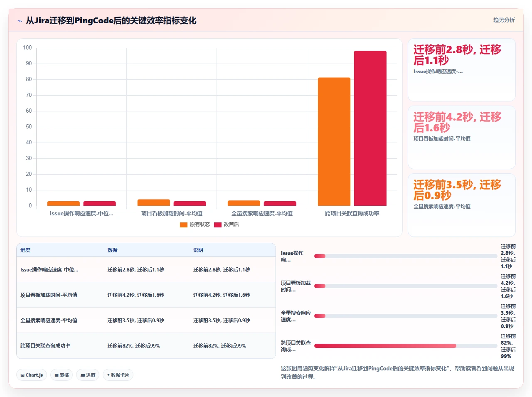Click the red 跨项目关联查询成功率 bar
The width and height of the screenshot is (532, 397).
click(370, 128)
